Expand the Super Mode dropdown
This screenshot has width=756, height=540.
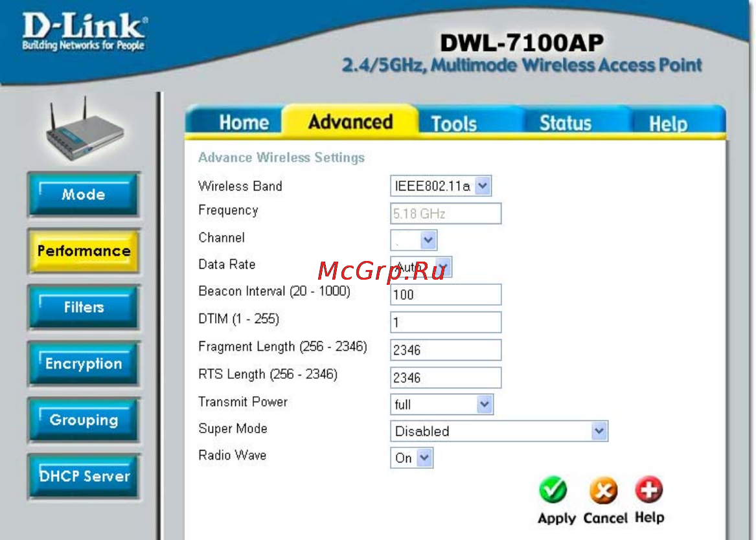(499, 431)
